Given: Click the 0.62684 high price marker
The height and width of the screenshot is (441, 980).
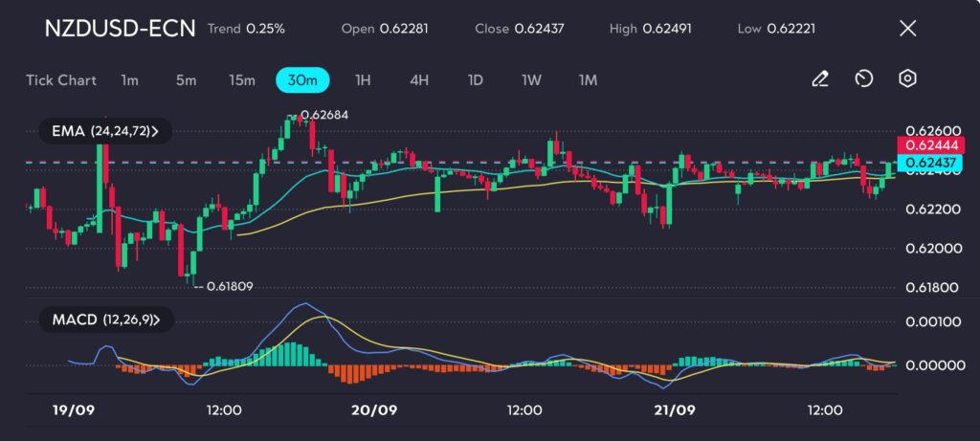Looking at the screenshot, I should (x=323, y=116).
